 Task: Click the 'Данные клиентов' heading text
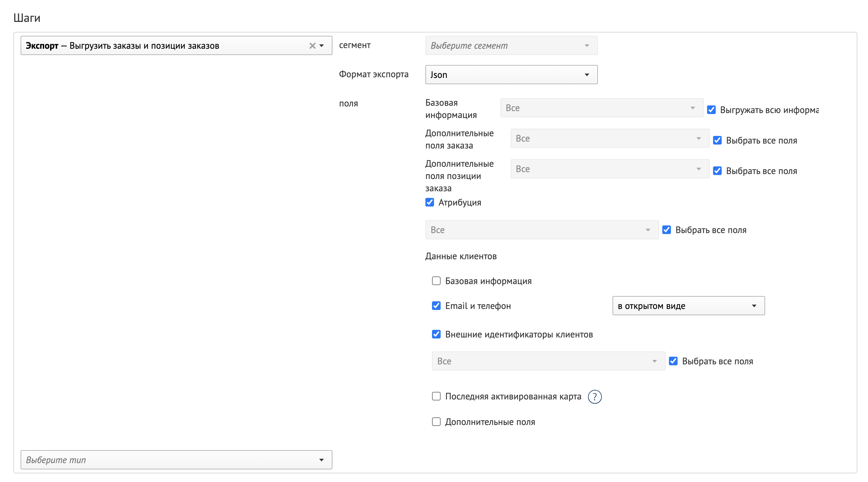coord(461,257)
